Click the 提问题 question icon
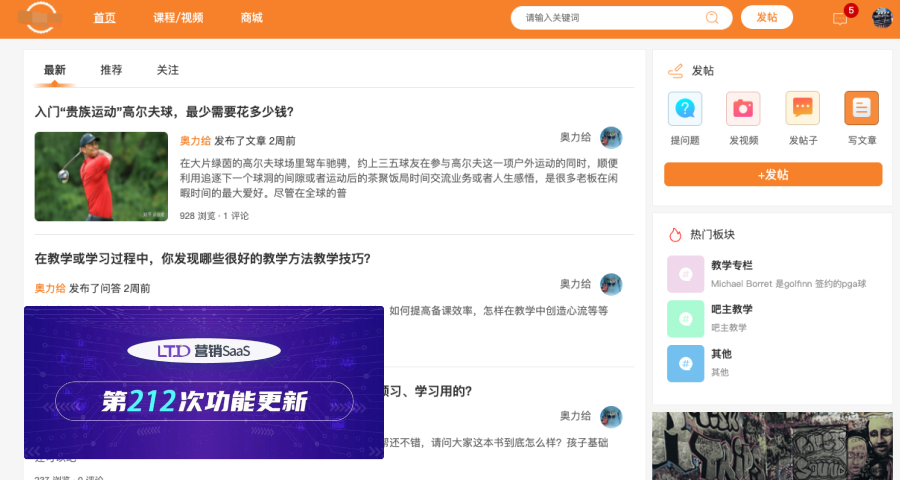This screenshot has height=480, width=900. pyautogui.click(x=685, y=109)
